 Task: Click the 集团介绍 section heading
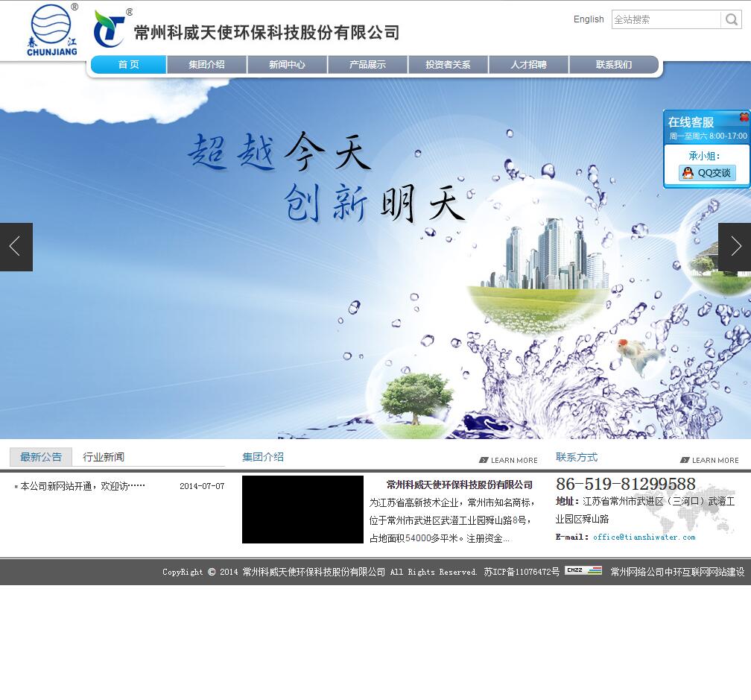point(263,457)
